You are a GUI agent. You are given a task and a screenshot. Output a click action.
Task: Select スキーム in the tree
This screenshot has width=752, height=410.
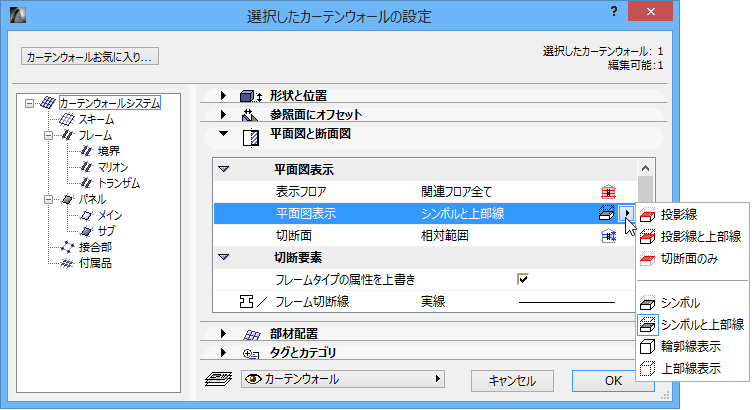coord(96,119)
